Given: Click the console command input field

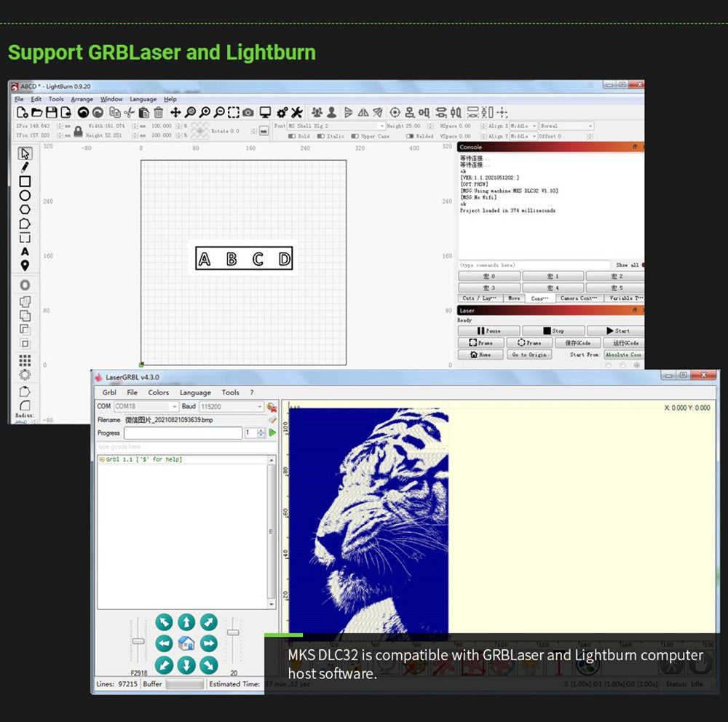Looking at the screenshot, I should 530,264.
